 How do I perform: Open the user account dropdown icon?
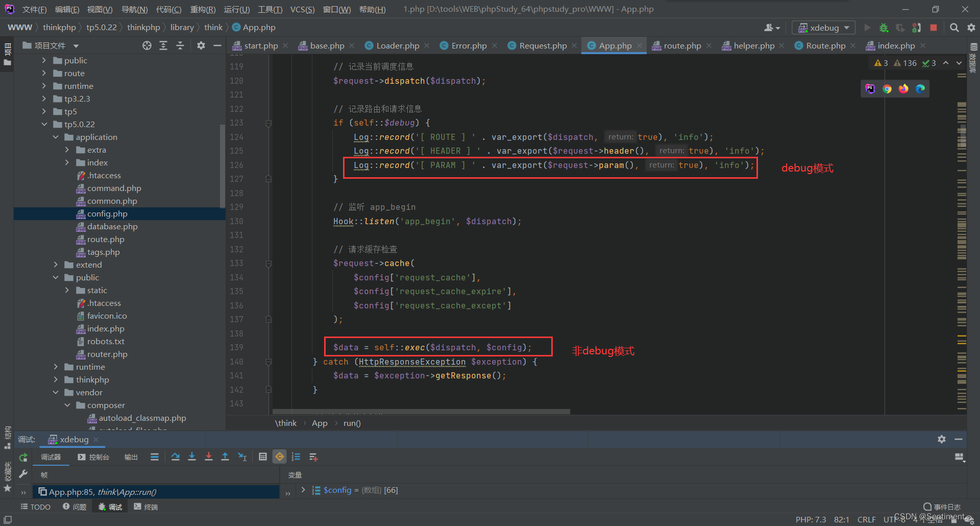pos(772,28)
